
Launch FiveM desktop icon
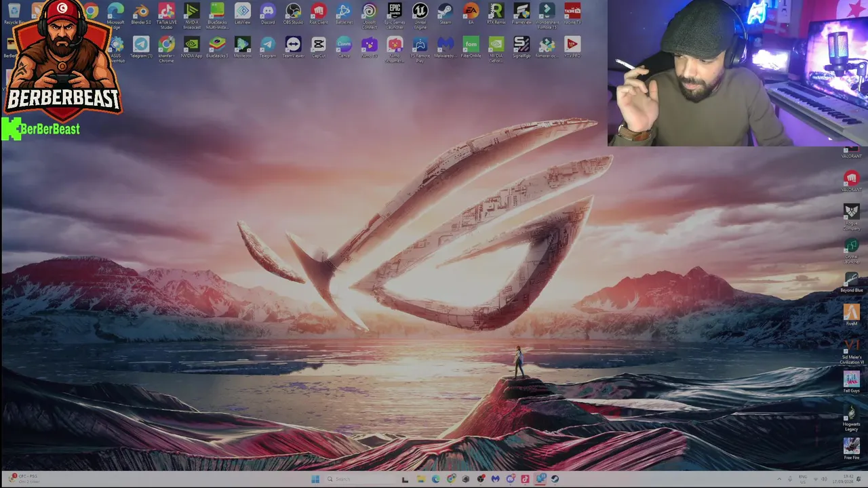click(852, 315)
